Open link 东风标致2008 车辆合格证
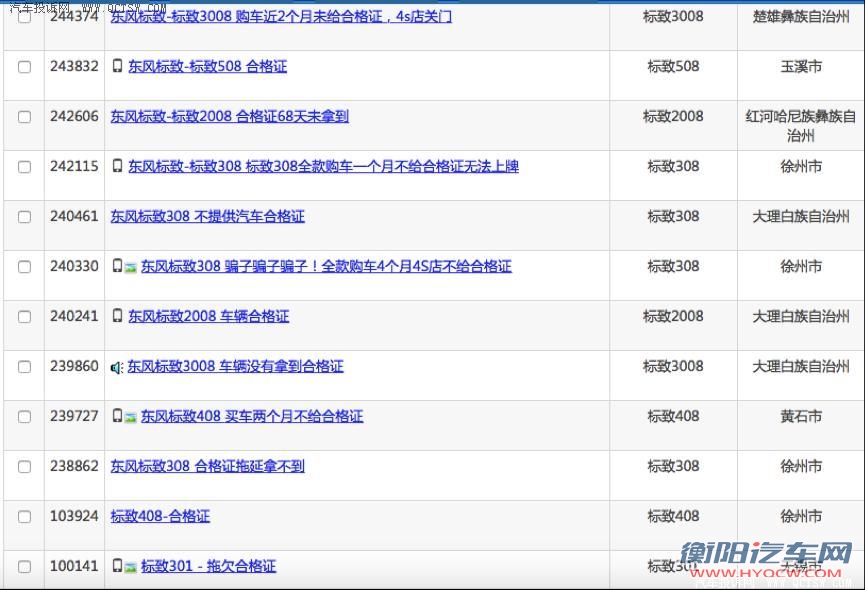This screenshot has height=590, width=865. (x=209, y=317)
